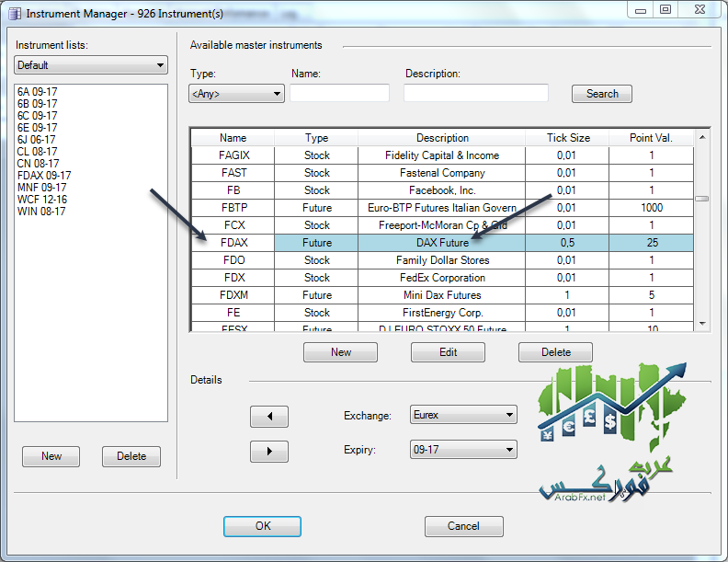Click New under master instruments table
This screenshot has width=728, height=562.
pos(340,352)
